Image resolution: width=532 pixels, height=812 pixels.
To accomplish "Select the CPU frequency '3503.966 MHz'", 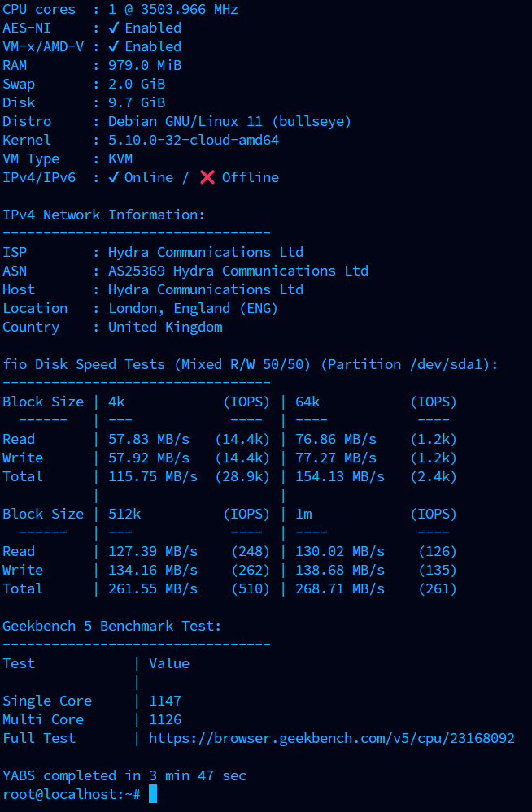I will click(x=190, y=9).
